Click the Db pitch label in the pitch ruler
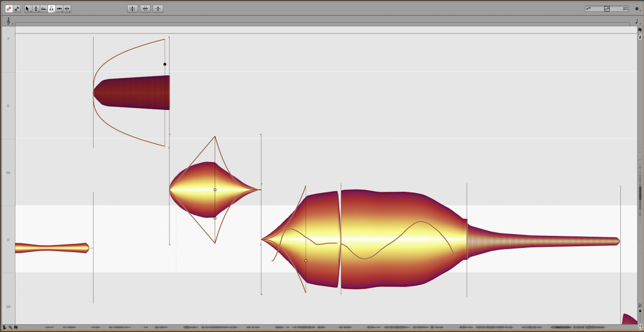Viewport: 644px width, 332px height. pos(8,307)
